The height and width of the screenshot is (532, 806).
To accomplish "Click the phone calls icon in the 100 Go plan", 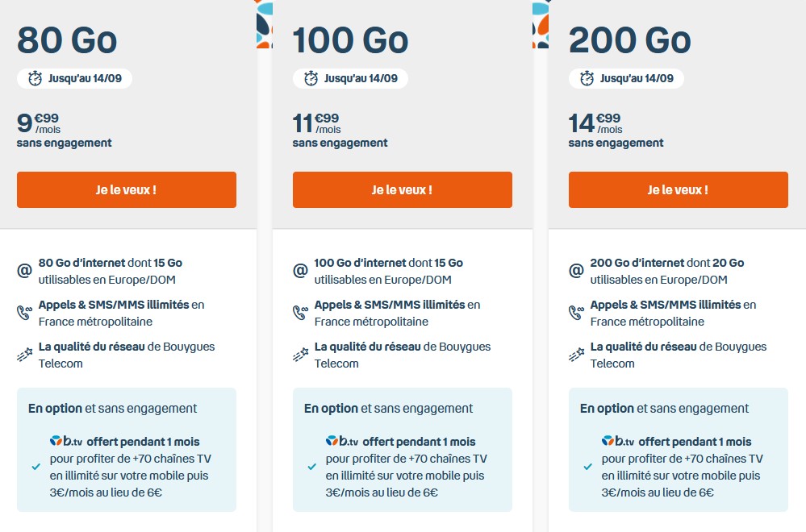I will pos(300,313).
